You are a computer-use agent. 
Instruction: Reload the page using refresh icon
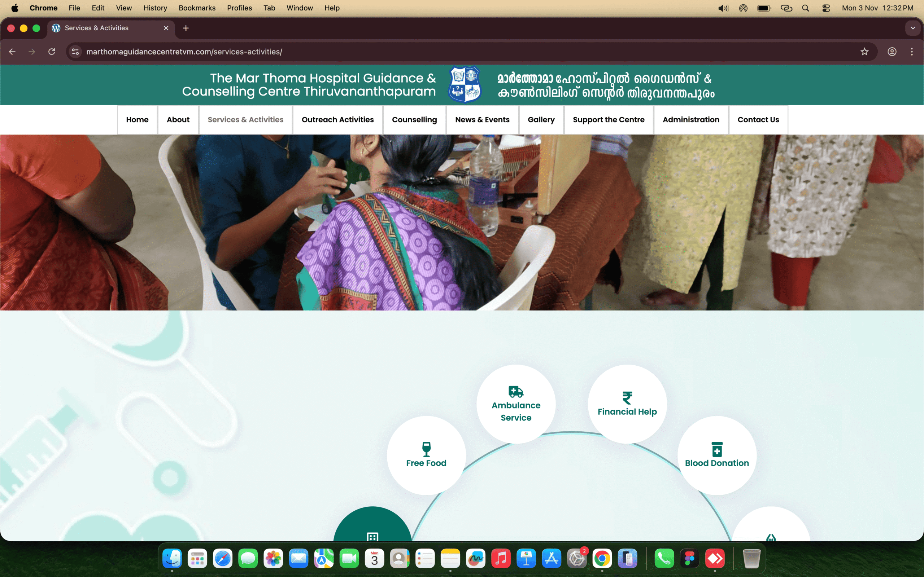pyautogui.click(x=52, y=52)
